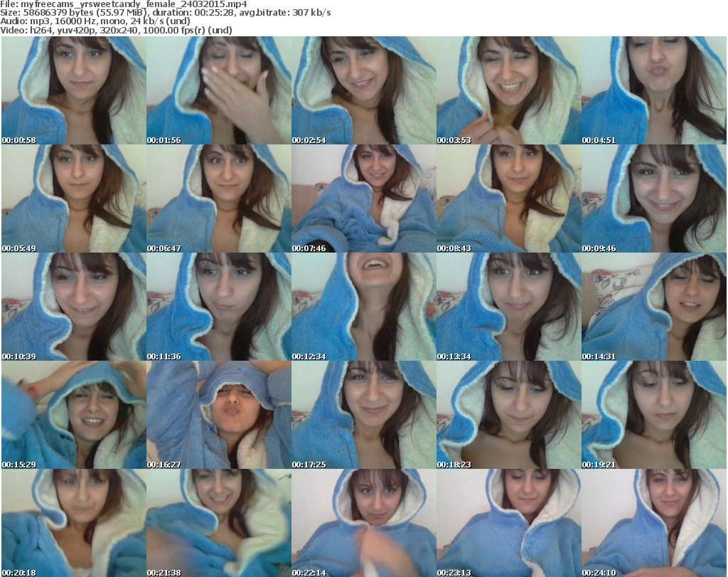
Task: Select thumbnail timestamped 00:13:34
Action: [x=509, y=307]
